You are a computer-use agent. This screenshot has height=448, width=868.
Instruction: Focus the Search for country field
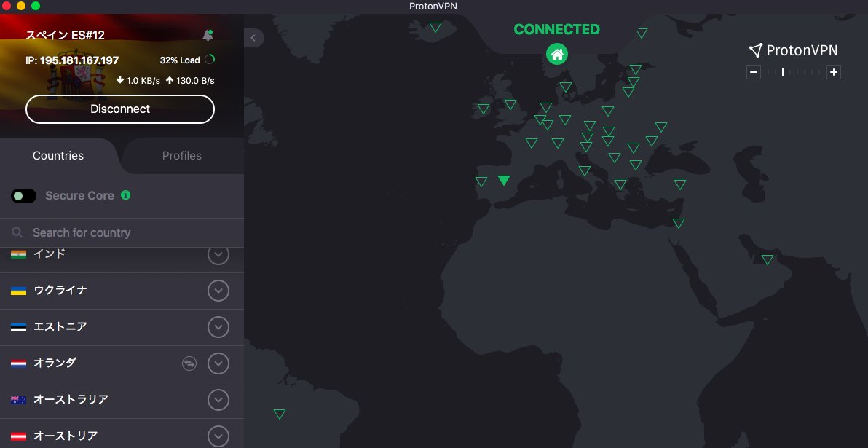pos(122,232)
